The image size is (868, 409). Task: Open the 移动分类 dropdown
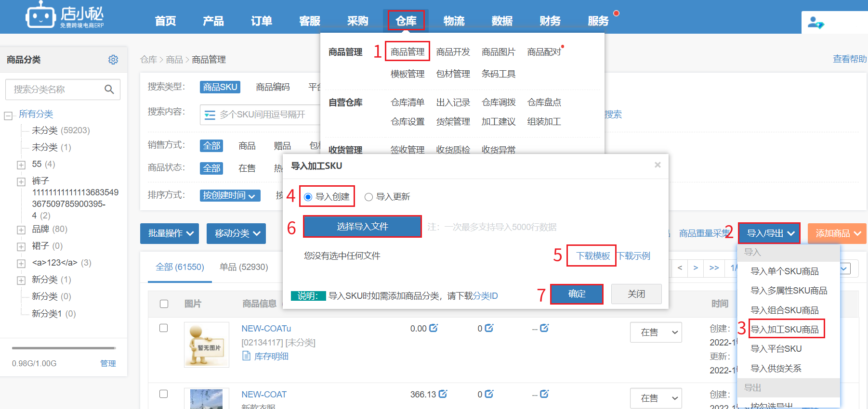[236, 233]
